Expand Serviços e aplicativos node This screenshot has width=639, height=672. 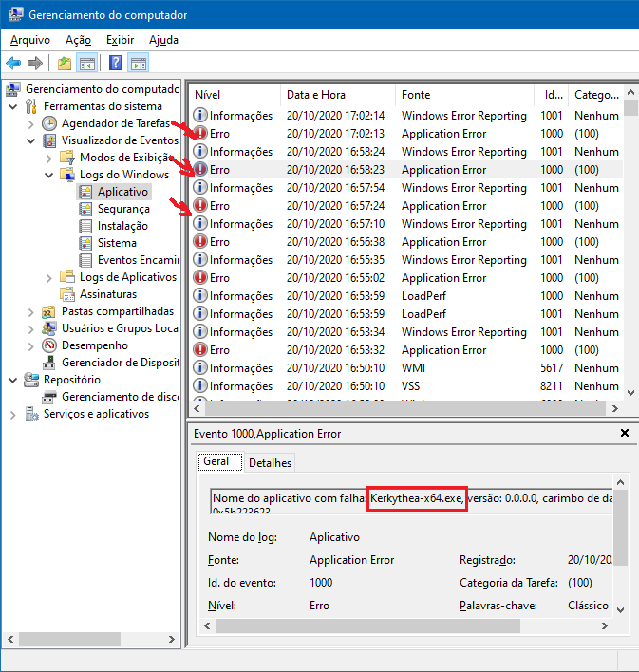13,415
